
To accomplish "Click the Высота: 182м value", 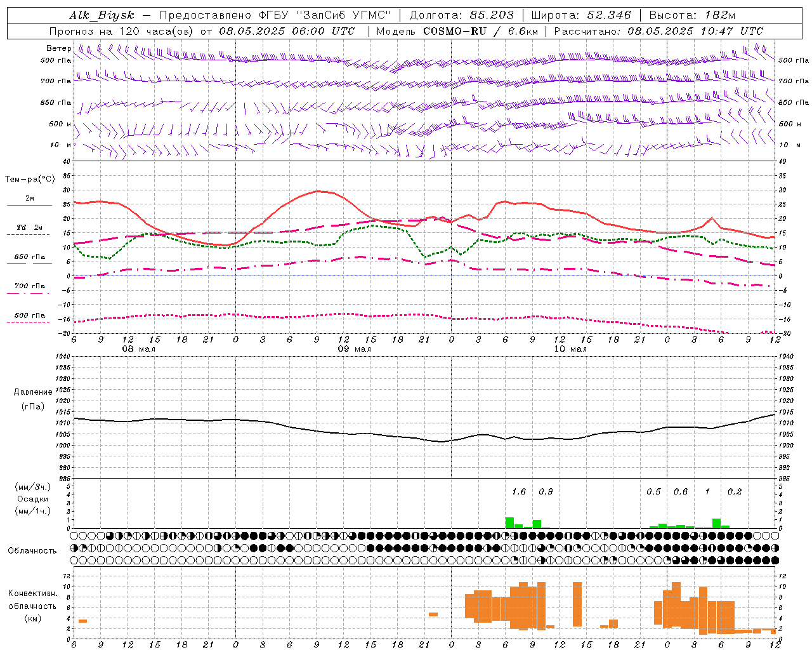I will [692, 15].
